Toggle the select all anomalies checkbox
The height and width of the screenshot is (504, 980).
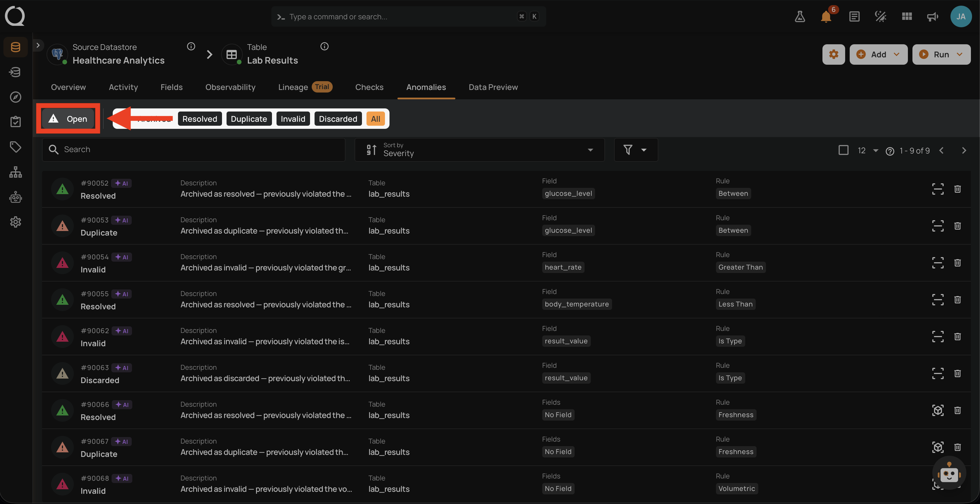(843, 150)
